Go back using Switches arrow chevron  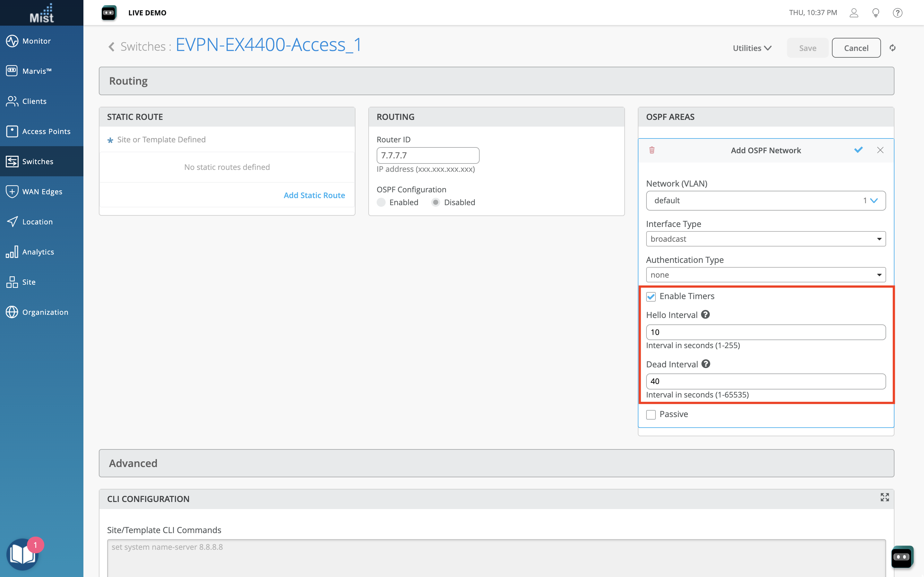112,47
